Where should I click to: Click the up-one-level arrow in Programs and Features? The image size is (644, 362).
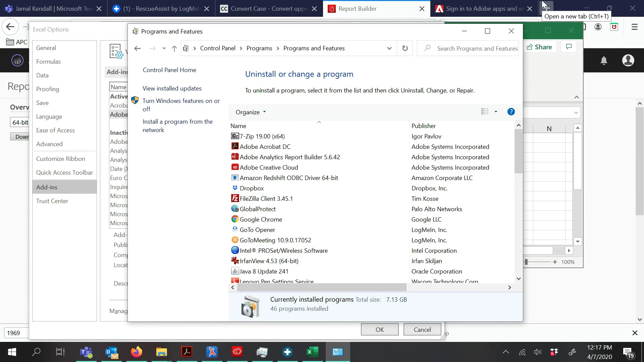coord(174,48)
